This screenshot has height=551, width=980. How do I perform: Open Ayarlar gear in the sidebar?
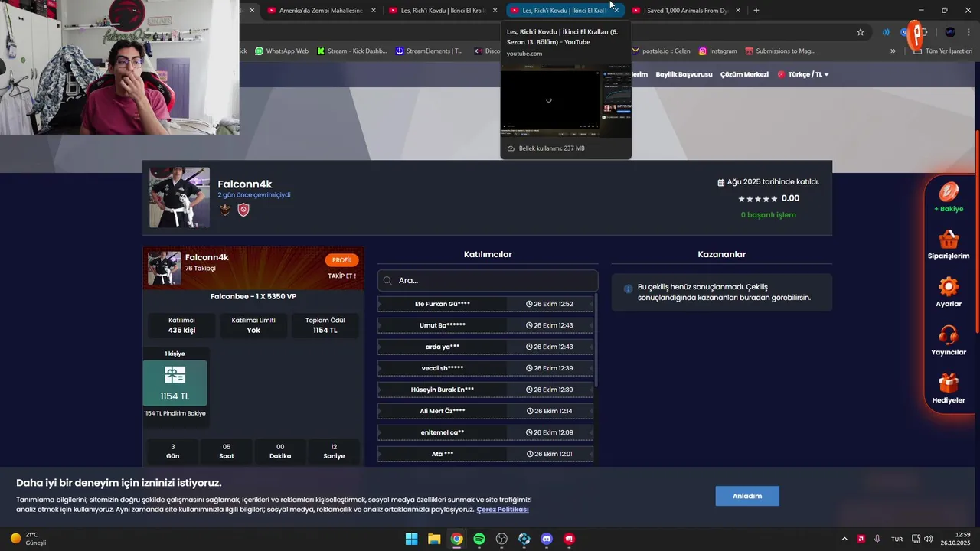coord(949,292)
